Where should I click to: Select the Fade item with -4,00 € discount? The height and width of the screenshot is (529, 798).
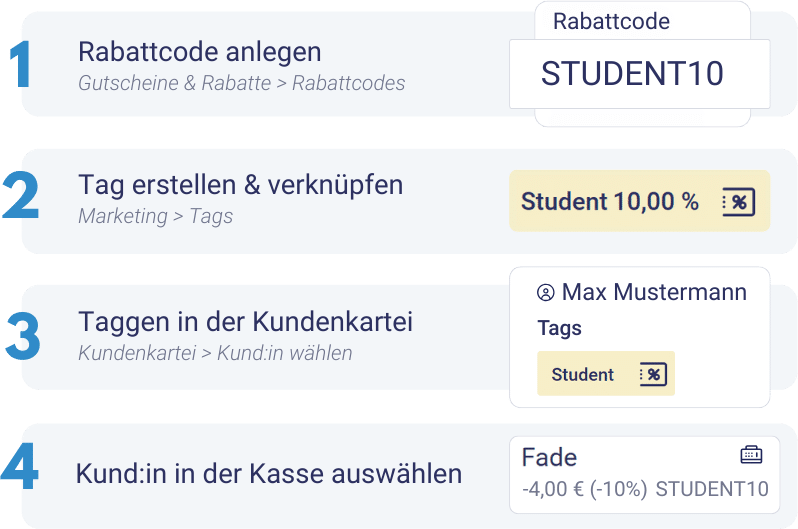[x=644, y=475]
